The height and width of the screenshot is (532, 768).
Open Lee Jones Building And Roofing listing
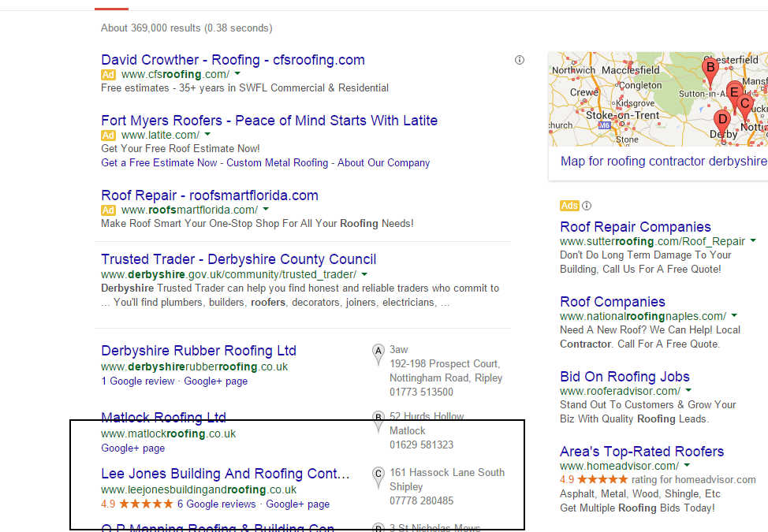click(226, 474)
